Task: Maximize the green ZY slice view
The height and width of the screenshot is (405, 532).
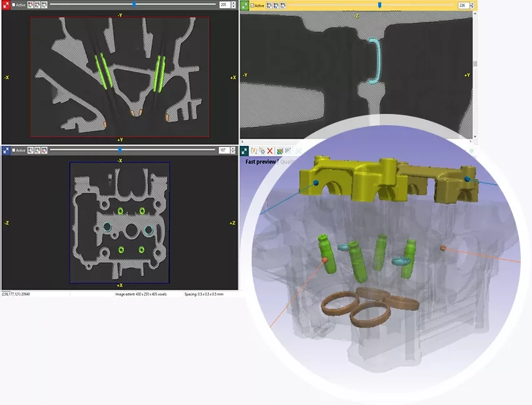Action: click(x=245, y=5)
